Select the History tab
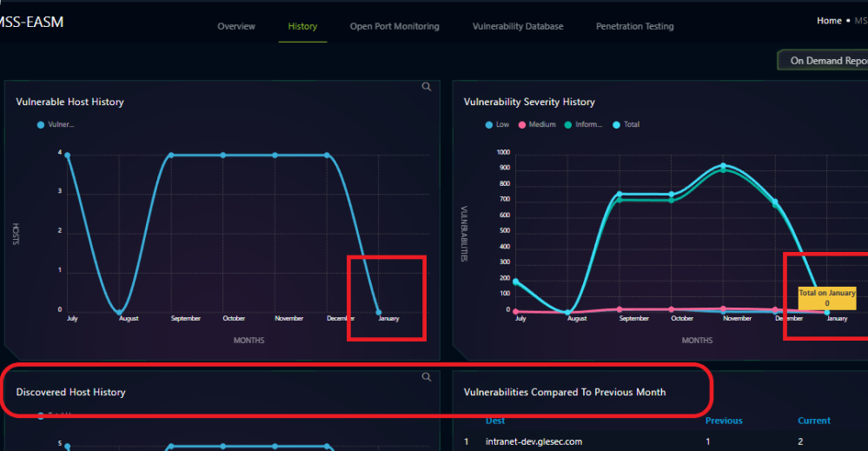The image size is (868, 451). coord(302,26)
